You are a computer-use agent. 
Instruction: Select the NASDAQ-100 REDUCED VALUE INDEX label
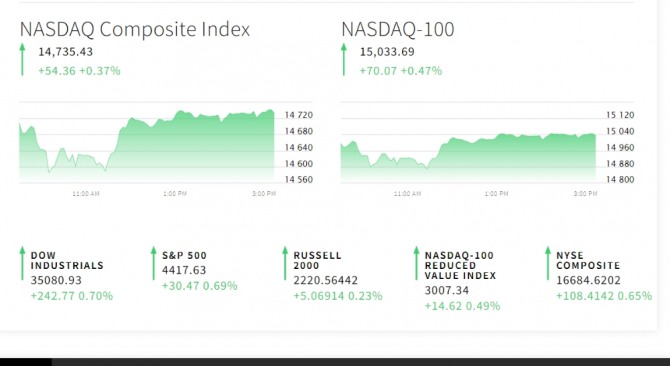coord(460,266)
